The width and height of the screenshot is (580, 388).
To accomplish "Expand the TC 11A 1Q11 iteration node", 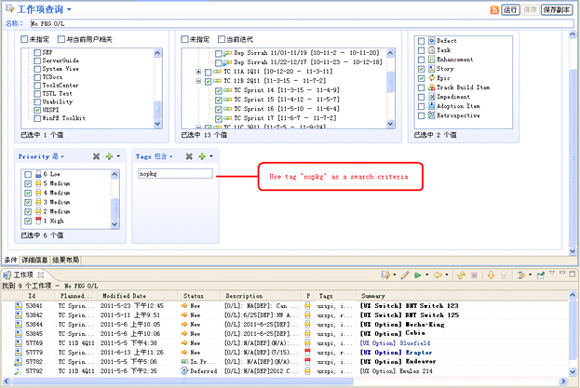I will point(199,71).
